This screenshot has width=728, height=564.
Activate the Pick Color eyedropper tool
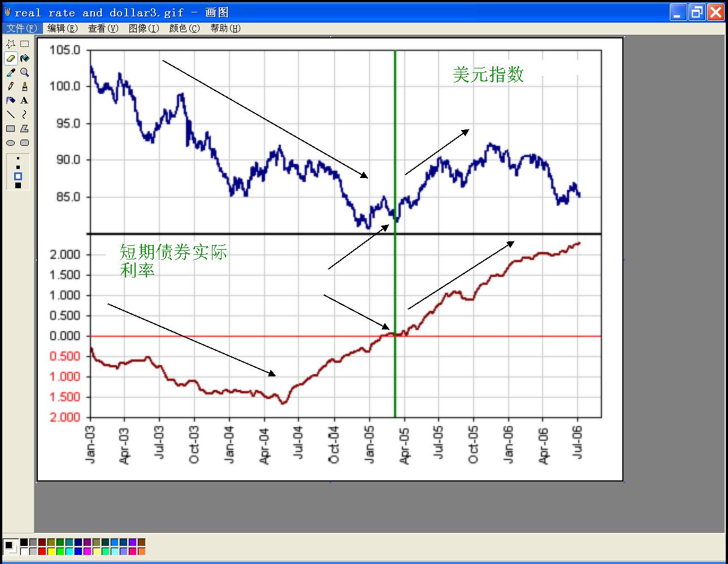pyautogui.click(x=11, y=72)
